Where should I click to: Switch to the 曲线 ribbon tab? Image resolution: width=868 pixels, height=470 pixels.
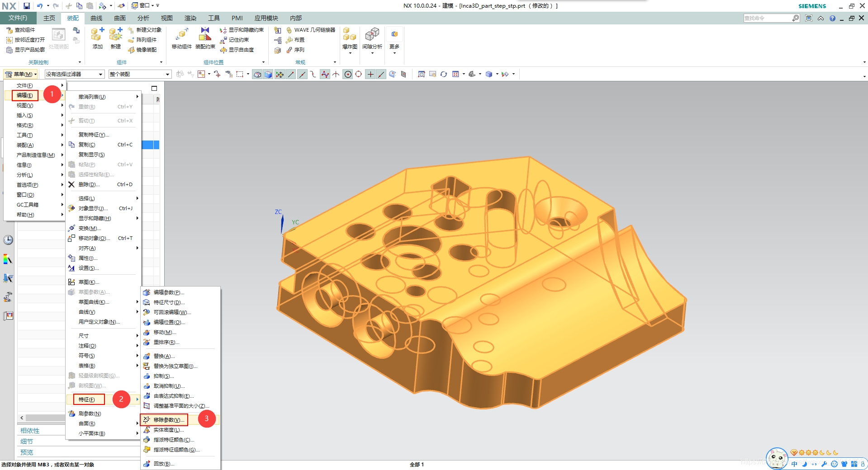[x=96, y=18]
